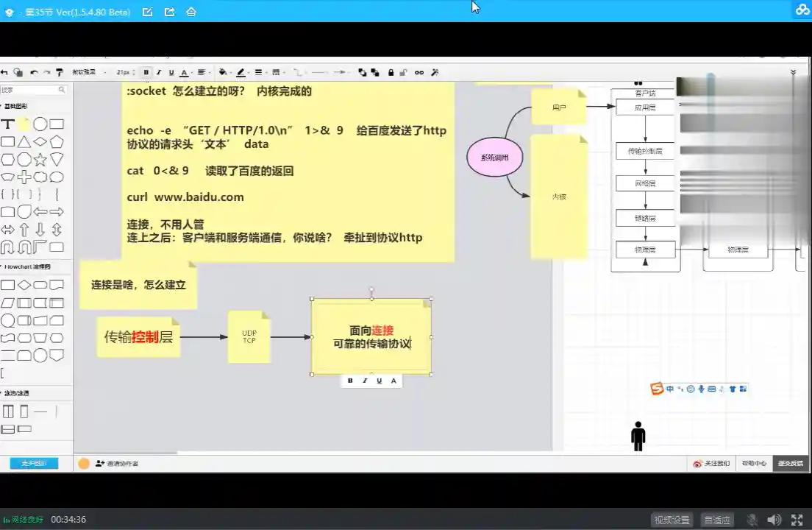Open the magic wand beautify tool
The image size is (812, 530).
pyautogui.click(x=435, y=73)
